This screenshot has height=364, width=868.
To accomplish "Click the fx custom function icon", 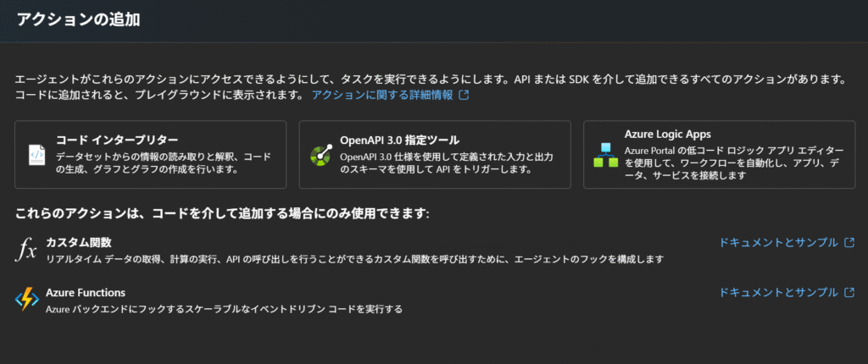I will click(x=25, y=251).
